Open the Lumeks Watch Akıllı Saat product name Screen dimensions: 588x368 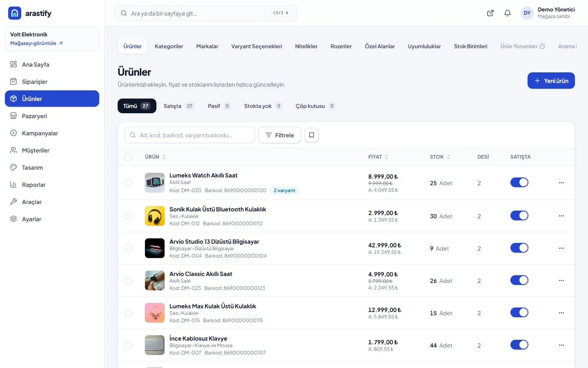[203, 175]
